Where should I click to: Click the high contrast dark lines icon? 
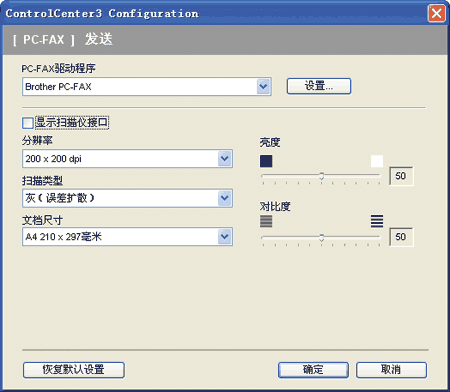[x=377, y=221]
